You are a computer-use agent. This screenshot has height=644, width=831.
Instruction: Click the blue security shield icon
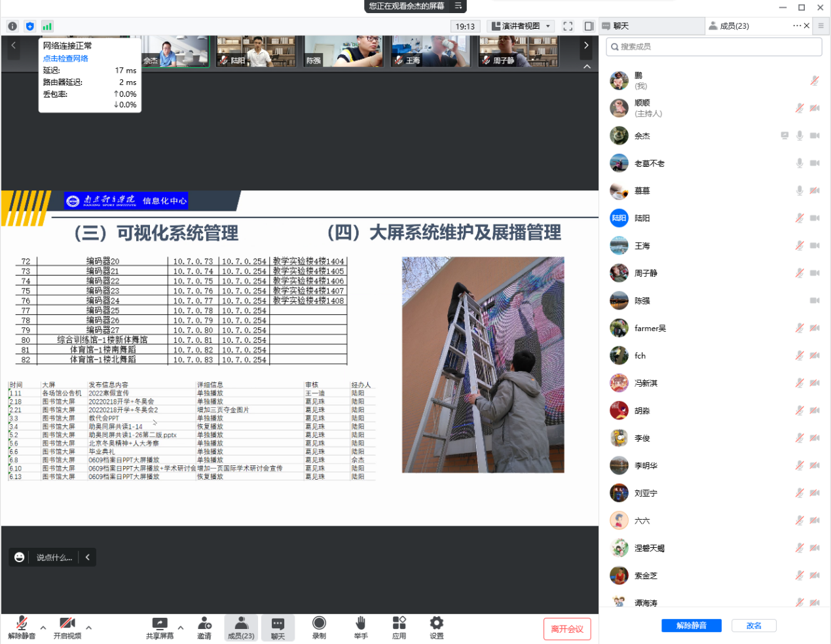(29, 26)
